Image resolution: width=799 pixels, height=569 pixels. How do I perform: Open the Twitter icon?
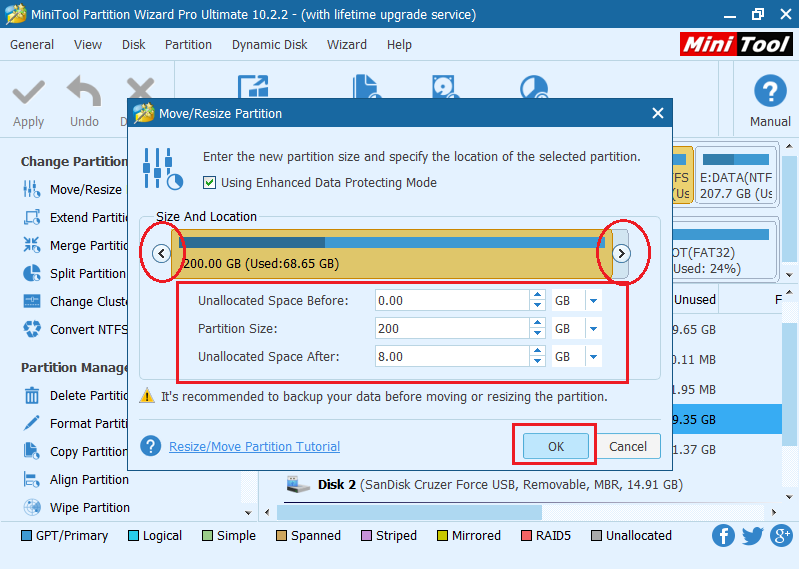click(x=752, y=536)
